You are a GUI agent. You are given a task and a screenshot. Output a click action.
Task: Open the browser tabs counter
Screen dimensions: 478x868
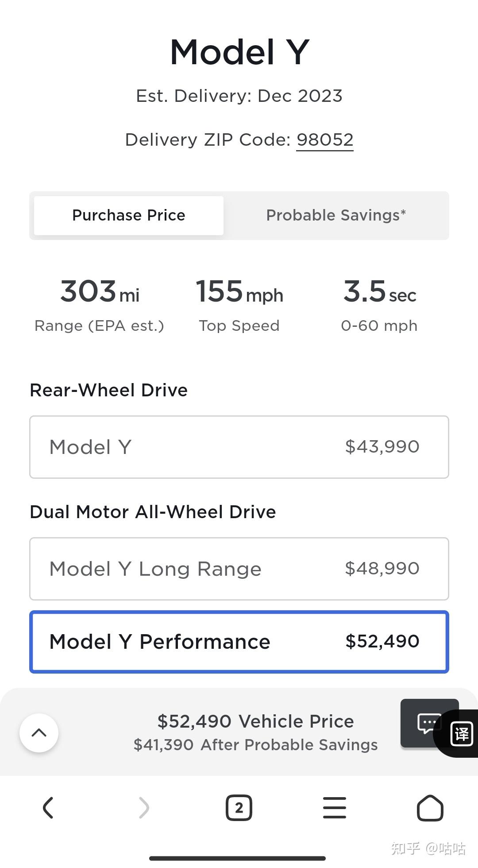pos(239,808)
